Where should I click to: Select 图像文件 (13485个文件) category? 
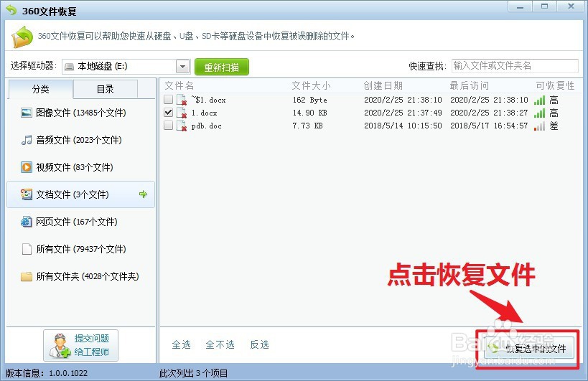click(x=80, y=113)
